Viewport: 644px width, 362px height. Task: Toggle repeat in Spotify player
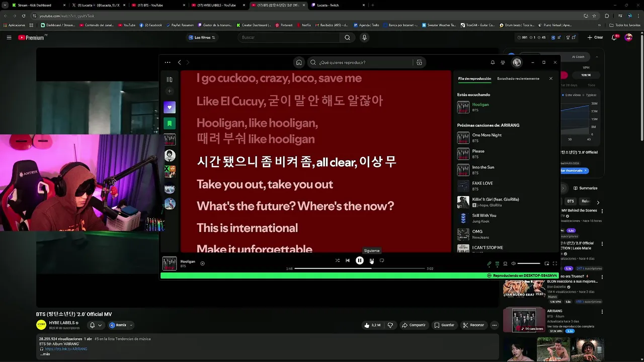pyautogui.click(x=382, y=260)
